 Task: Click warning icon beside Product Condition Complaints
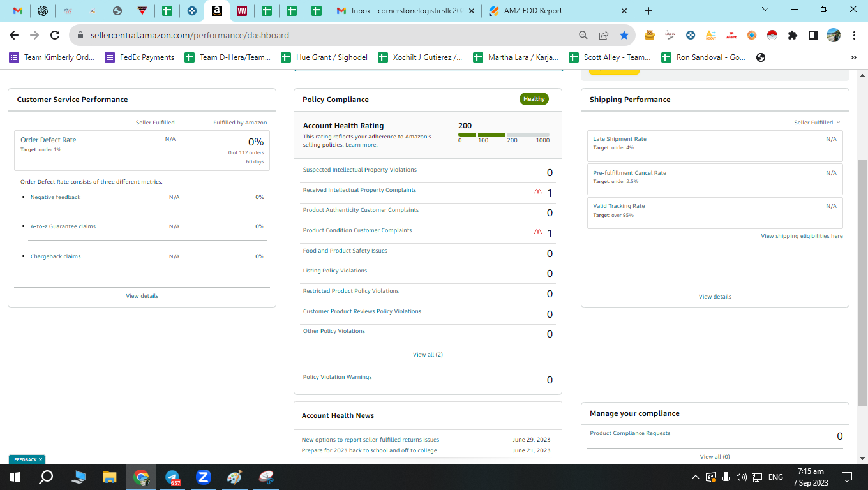[538, 232]
